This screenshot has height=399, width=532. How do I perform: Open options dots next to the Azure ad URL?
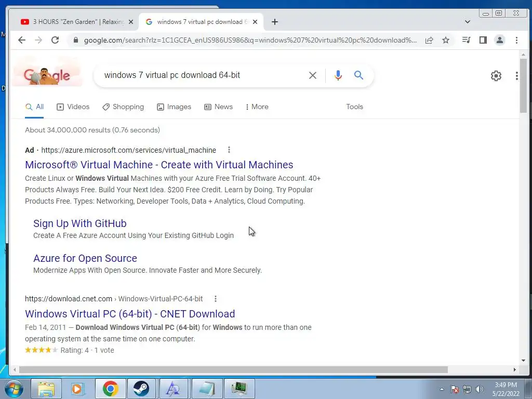point(229,150)
